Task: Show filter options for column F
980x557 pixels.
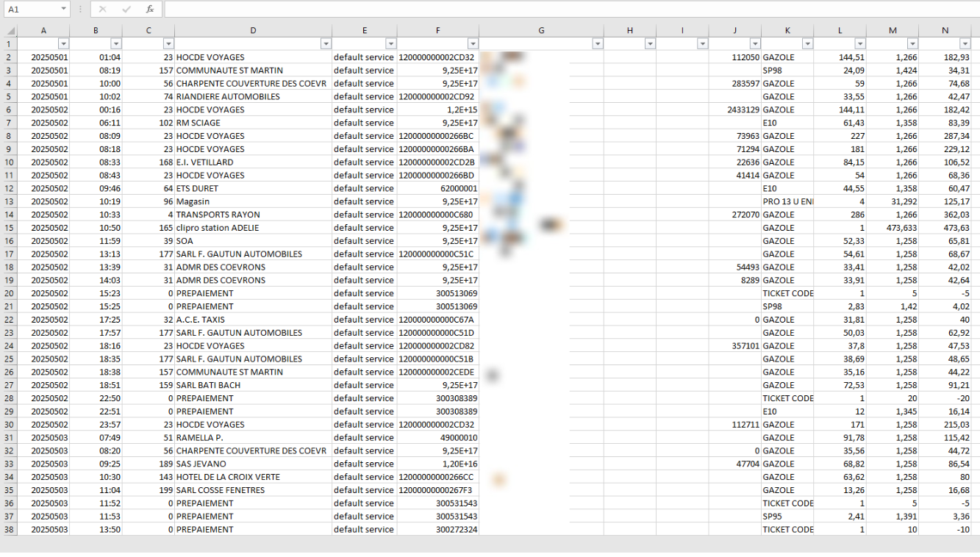Action: 473,44
